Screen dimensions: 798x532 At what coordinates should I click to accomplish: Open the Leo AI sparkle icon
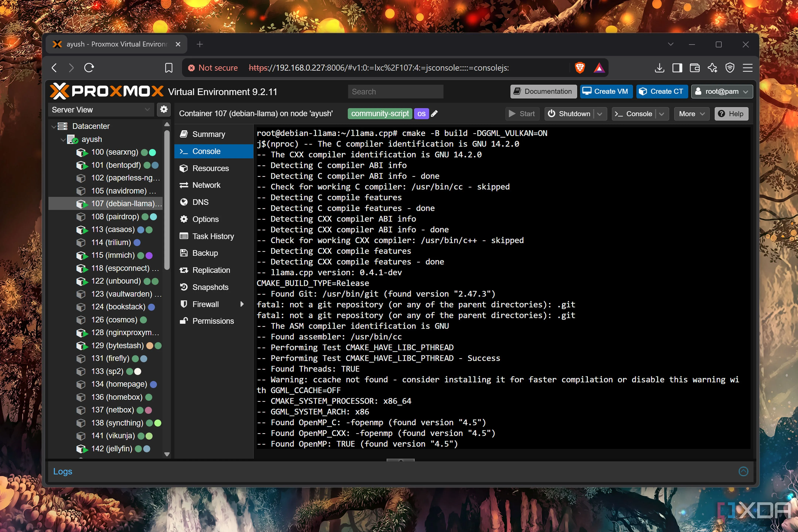click(712, 68)
